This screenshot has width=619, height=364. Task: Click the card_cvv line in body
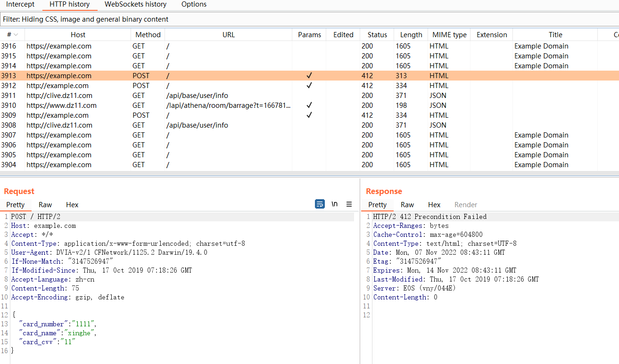[47, 342]
